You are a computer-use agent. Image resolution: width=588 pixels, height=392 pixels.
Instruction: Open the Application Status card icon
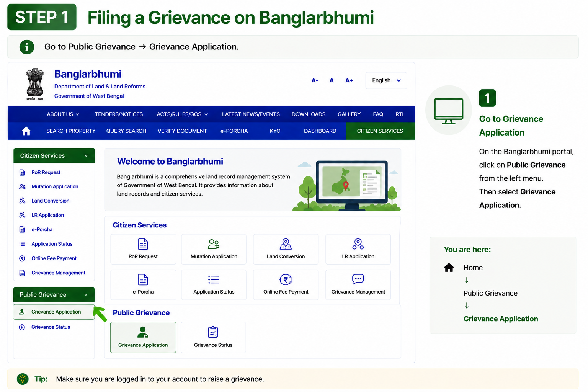tap(214, 279)
